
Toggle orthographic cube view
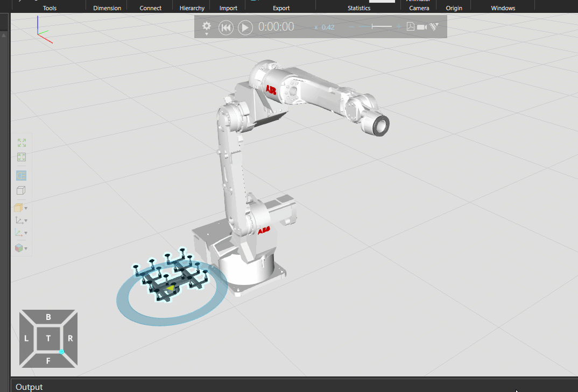pos(21,190)
